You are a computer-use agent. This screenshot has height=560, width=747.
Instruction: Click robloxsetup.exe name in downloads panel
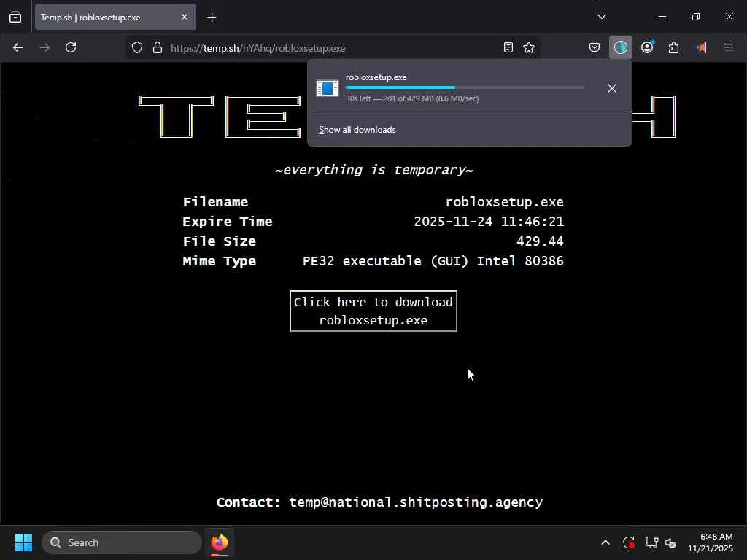coord(376,77)
